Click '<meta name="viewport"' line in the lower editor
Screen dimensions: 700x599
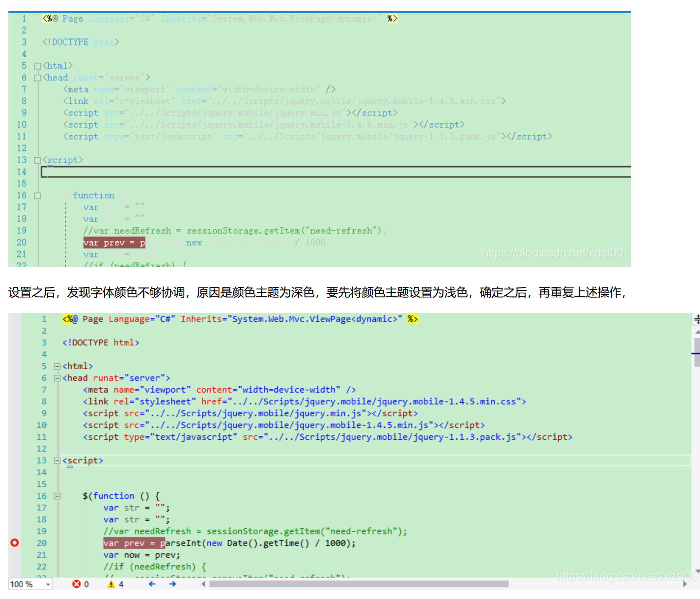point(219,390)
